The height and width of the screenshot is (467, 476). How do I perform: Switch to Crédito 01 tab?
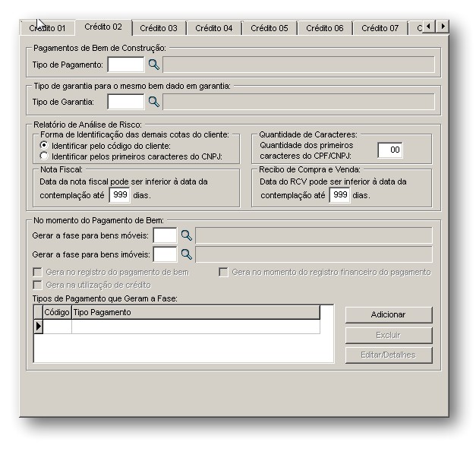tap(48, 28)
